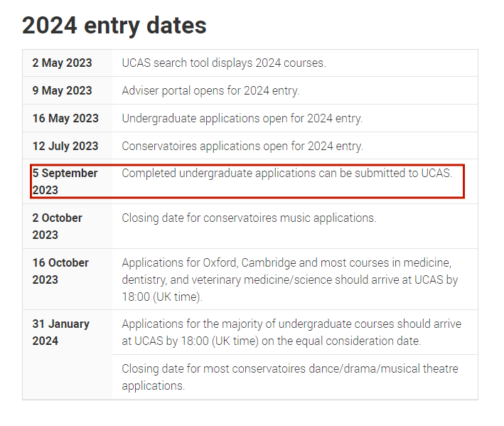Click 'Closing date for conservatoires music applications' text

click(249, 218)
